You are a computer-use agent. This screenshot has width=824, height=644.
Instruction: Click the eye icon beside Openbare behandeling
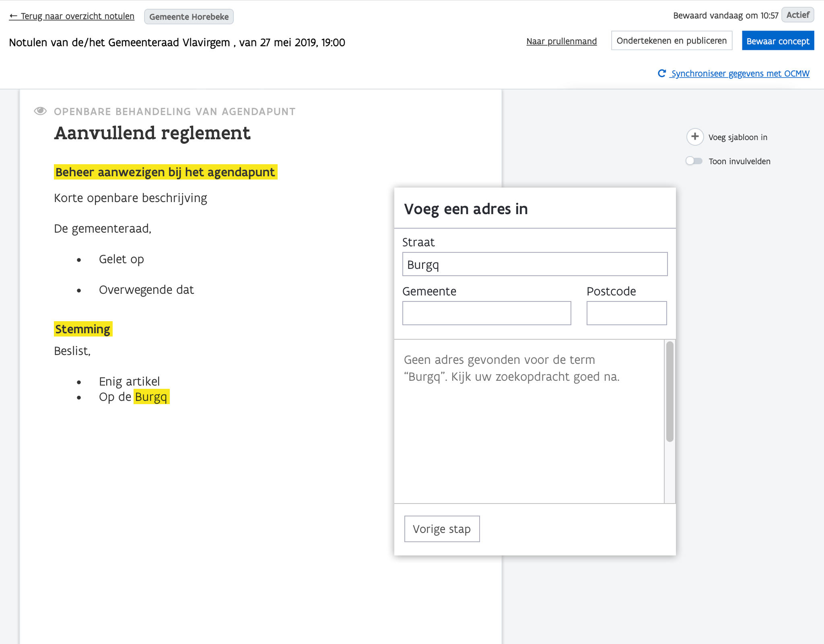pyautogui.click(x=40, y=111)
